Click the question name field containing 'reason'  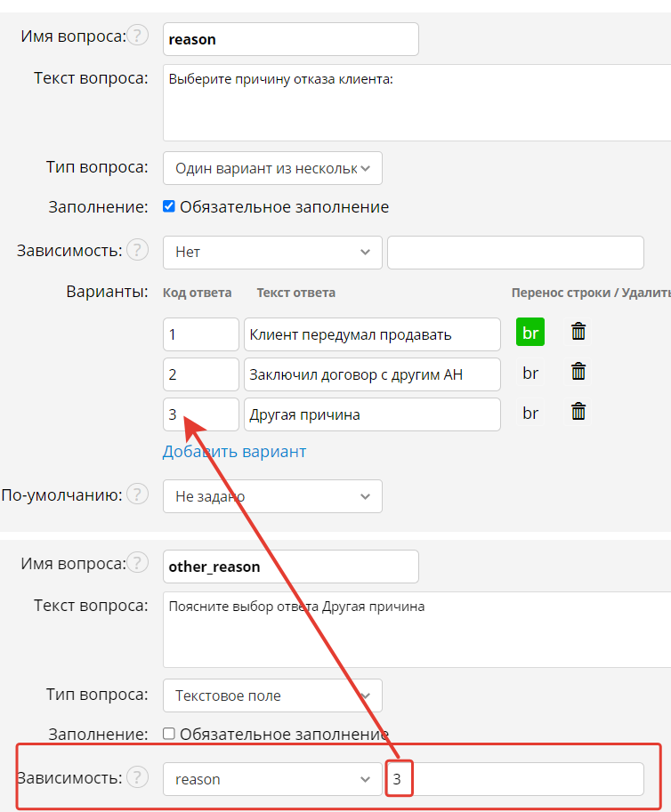[x=290, y=39]
